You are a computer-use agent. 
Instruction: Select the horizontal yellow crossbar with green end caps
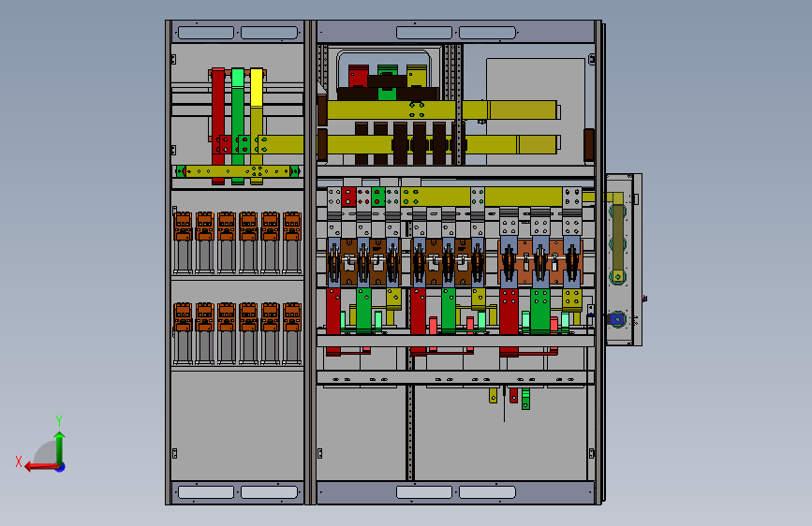click(238, 171)
